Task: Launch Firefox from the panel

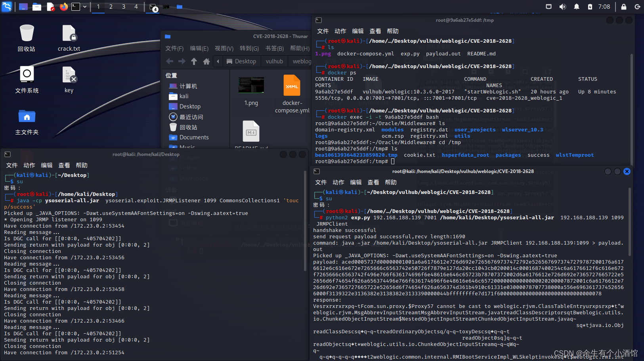Action: point(63,7)
